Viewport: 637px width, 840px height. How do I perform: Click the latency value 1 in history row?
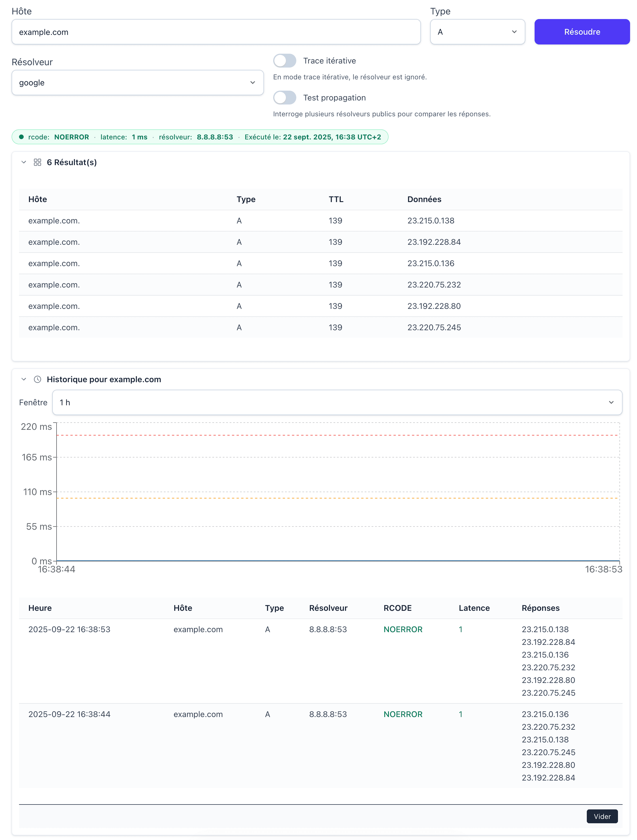point(460,629)
